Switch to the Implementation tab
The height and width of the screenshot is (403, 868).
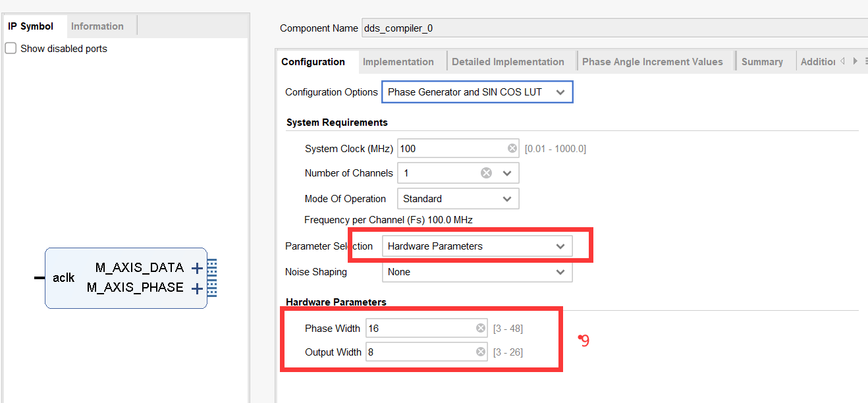(x=398, y=62)
